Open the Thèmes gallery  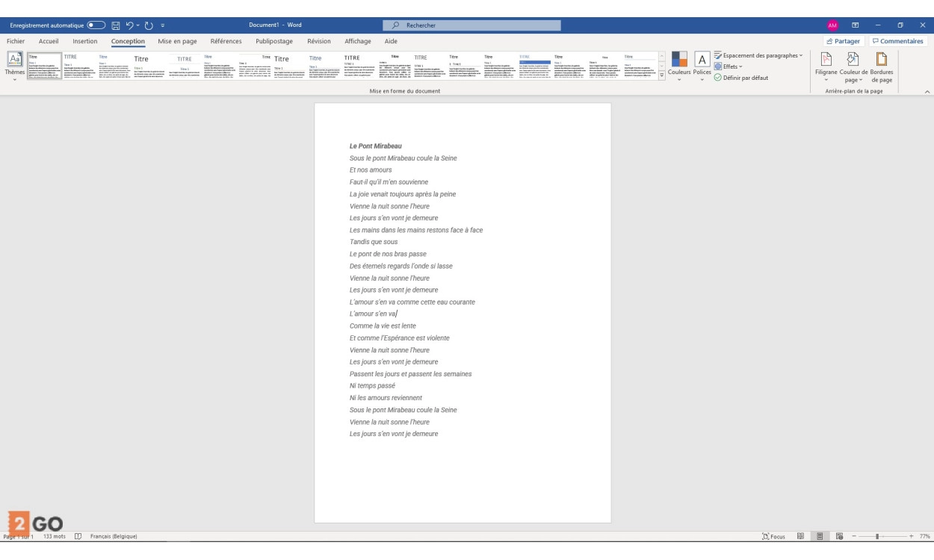[15, 67]
